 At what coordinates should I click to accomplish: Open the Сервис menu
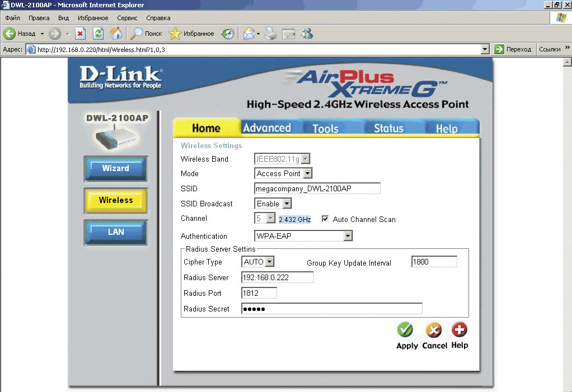coord(127,18)
